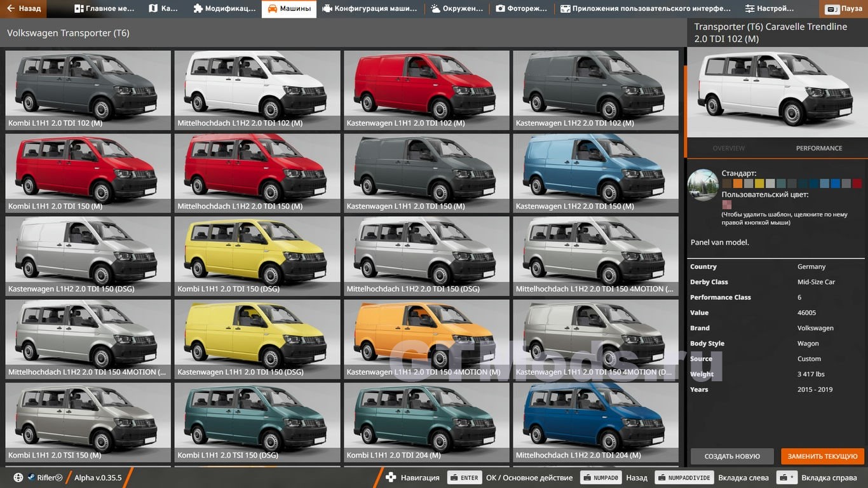
Task: Select the Машины car tab
Action: point(289,9)
